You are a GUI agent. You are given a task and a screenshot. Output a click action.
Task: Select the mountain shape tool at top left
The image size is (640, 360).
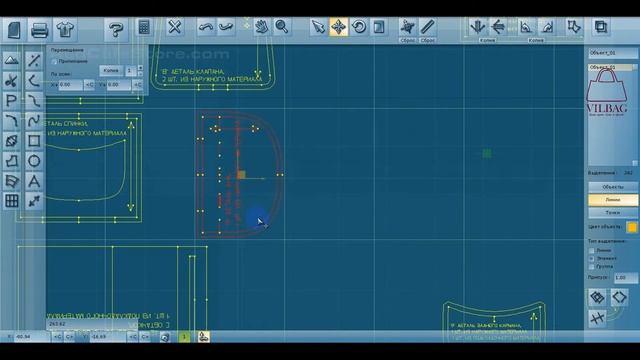[x=11, y=61]
